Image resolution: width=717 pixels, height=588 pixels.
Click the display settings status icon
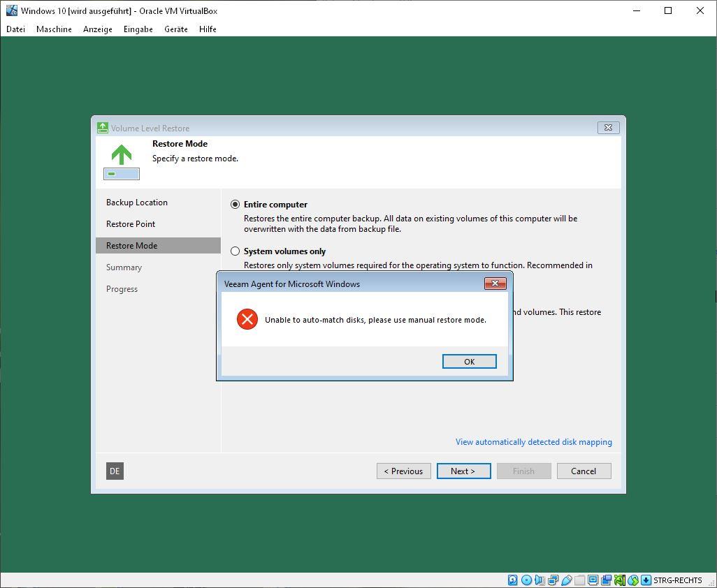(x=593, y=580)
